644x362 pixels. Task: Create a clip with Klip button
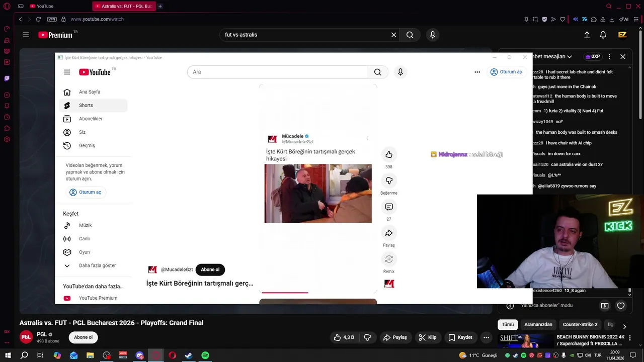pyautogui.click(x=428, y=337)
